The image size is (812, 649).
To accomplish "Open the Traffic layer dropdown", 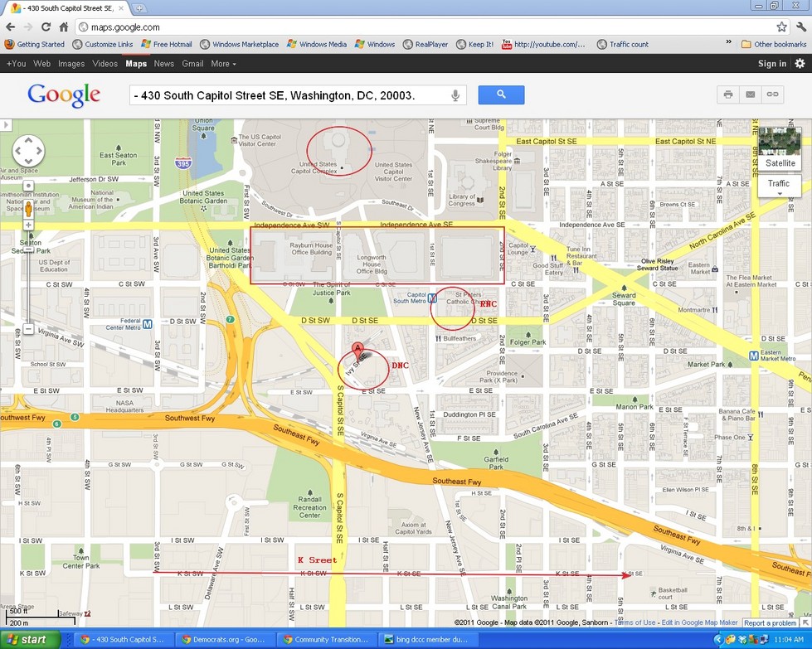I will (779, 186).
